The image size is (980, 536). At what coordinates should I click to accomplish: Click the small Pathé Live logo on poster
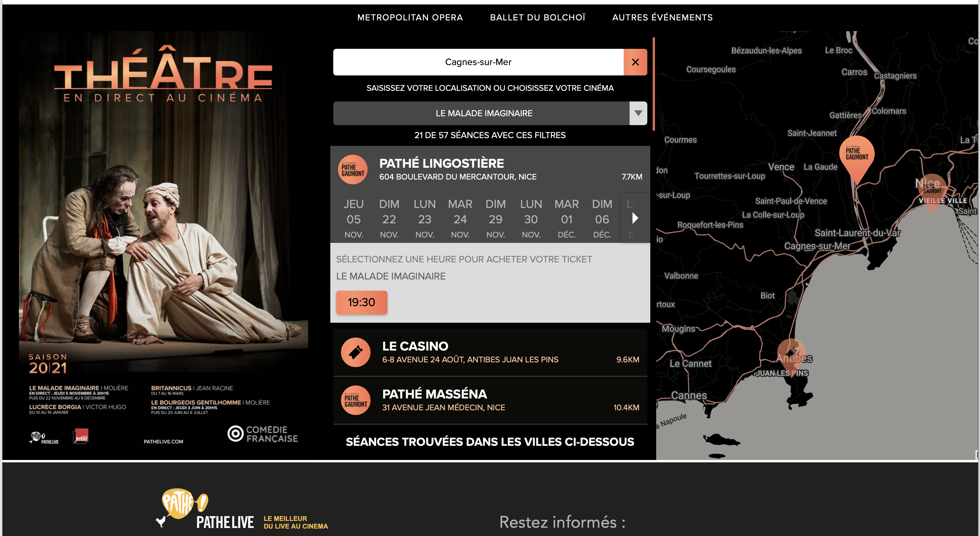(44, 438)
